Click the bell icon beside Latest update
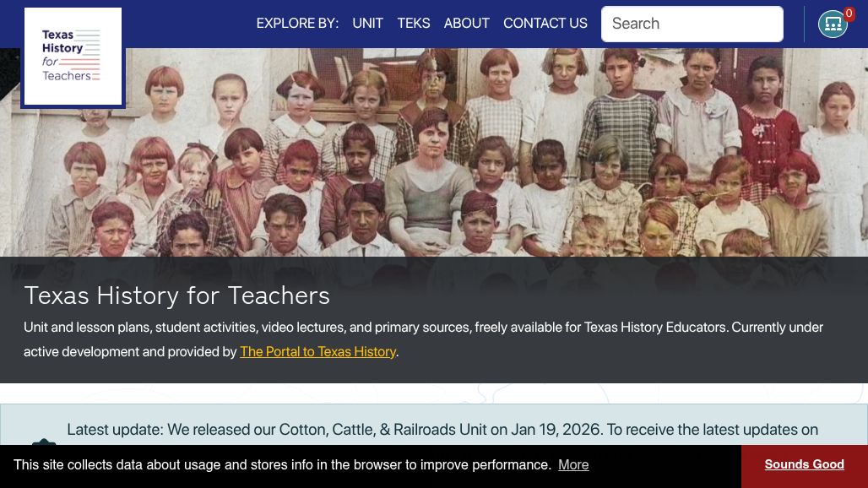 44,442
